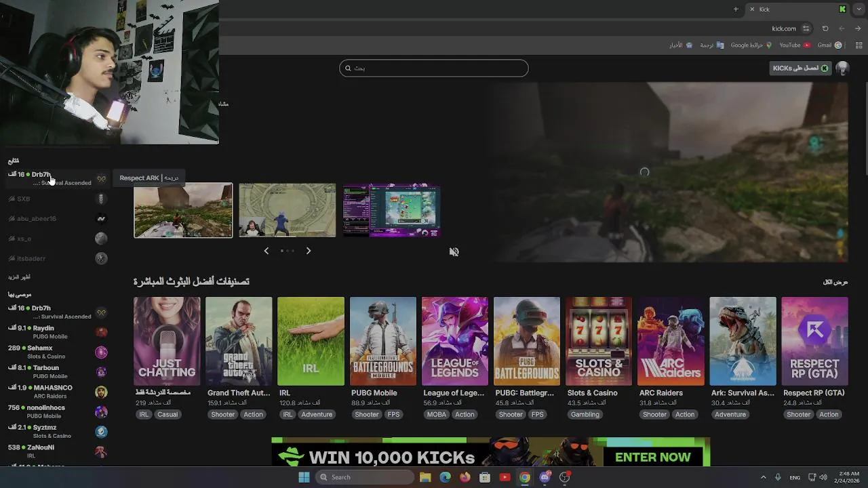This screenshot has width=868, height=488.
Task: Open the League of Legends category card
Action: click(x=455, y=341)
